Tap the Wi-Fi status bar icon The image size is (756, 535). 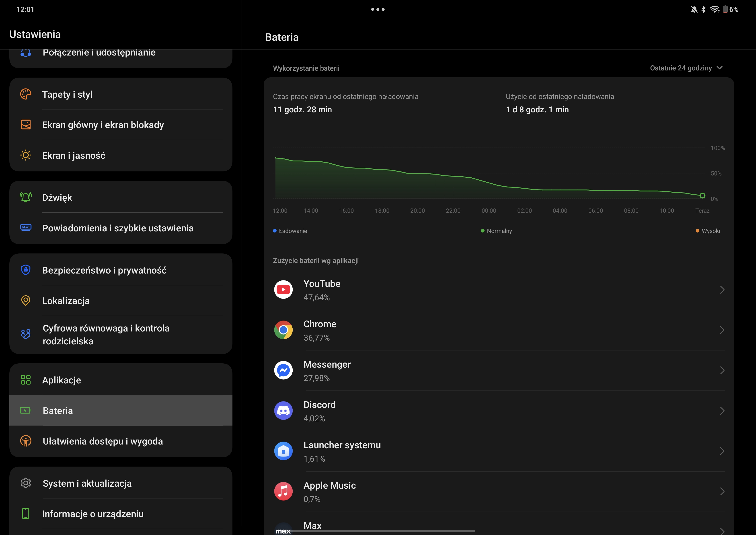pos(715,9)
